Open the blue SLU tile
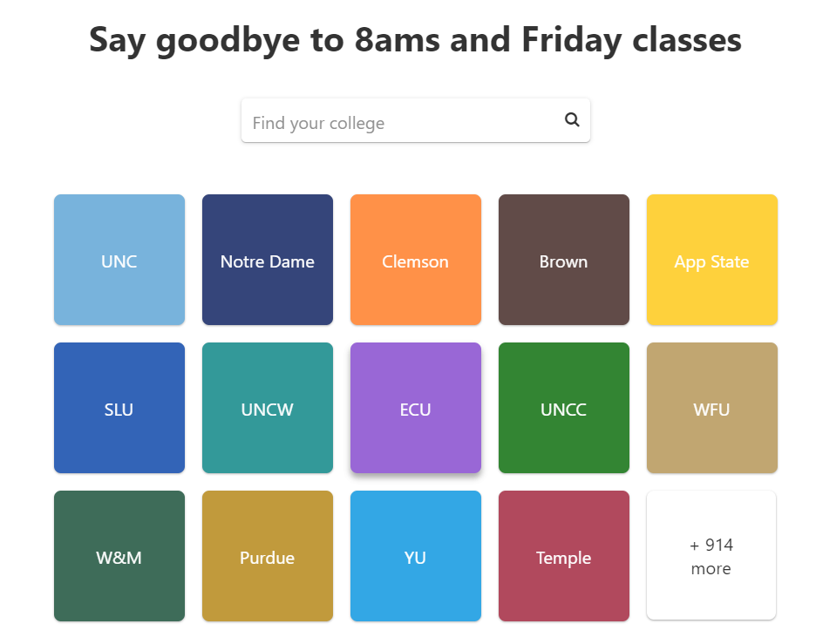Viewport: 816px width, 644px height. [x=119, y=408]
